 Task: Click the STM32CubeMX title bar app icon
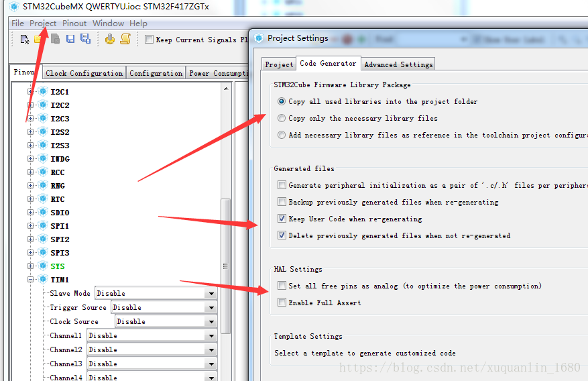coord(14,7)
